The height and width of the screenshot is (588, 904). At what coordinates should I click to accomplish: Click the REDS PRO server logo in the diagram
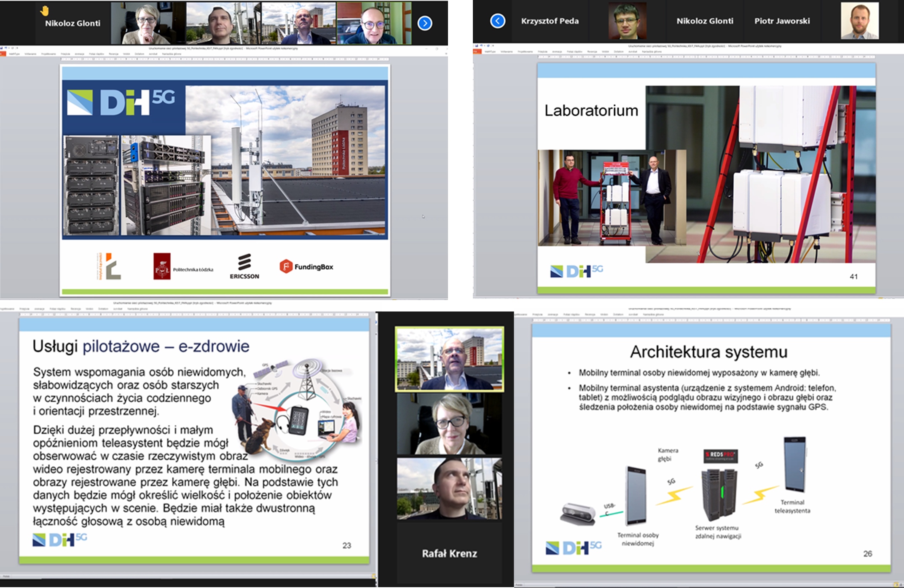[721, 455]
